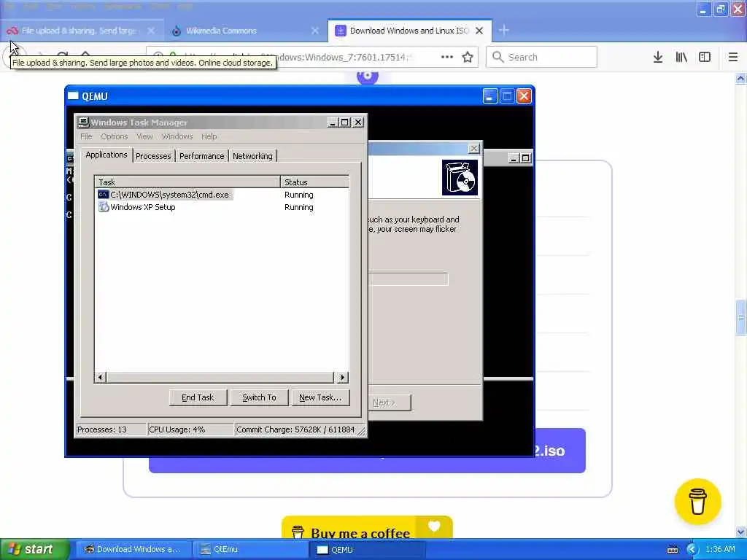747x560 pixels.
Task: Click the Buy me a coffee button
Action: pyautogui.click(x=367, y=528)
